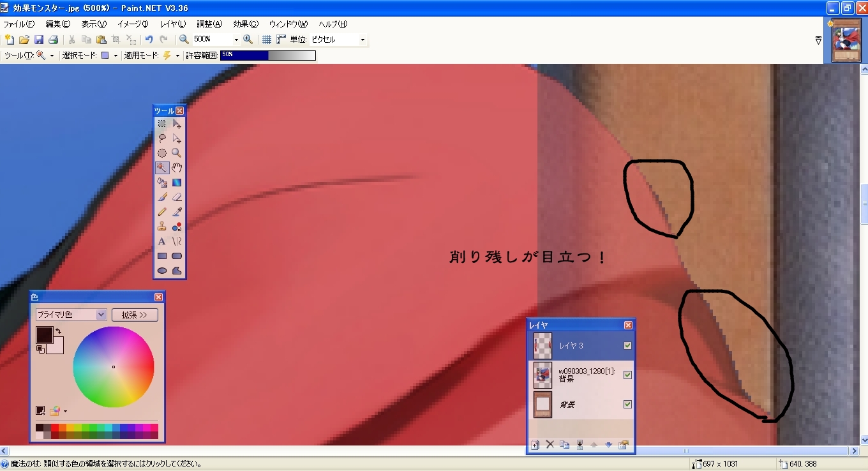The width and height of the screenshot is (868, 471).
Task: Select the Gradient tool
Action: pos(177,183)
